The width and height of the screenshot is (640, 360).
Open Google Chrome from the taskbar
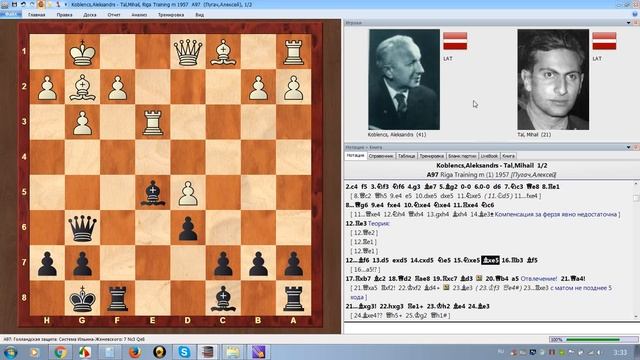point(60,352)
